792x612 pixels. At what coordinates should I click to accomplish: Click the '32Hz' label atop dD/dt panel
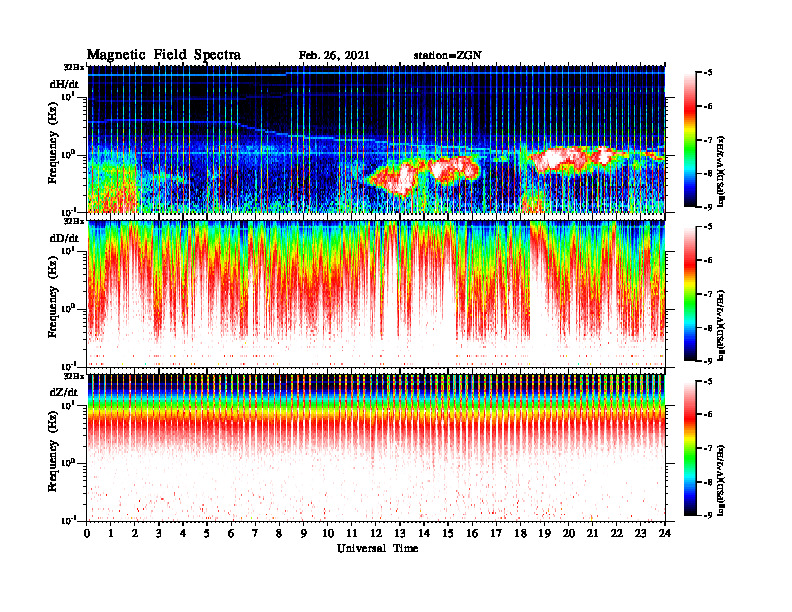coord(74,221)
